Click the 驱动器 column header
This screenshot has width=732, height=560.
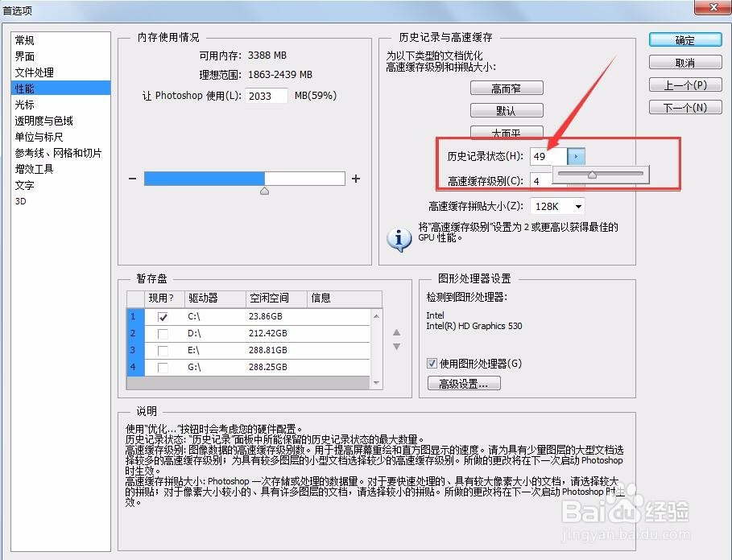click(215, 299)
